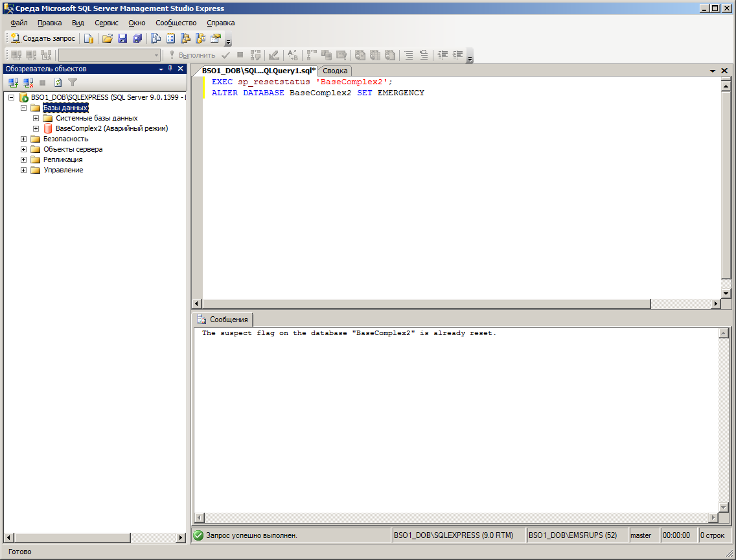736x560 pixels.
Task: Open the Registered Servers toolbar icon
Action: point(156,38)
